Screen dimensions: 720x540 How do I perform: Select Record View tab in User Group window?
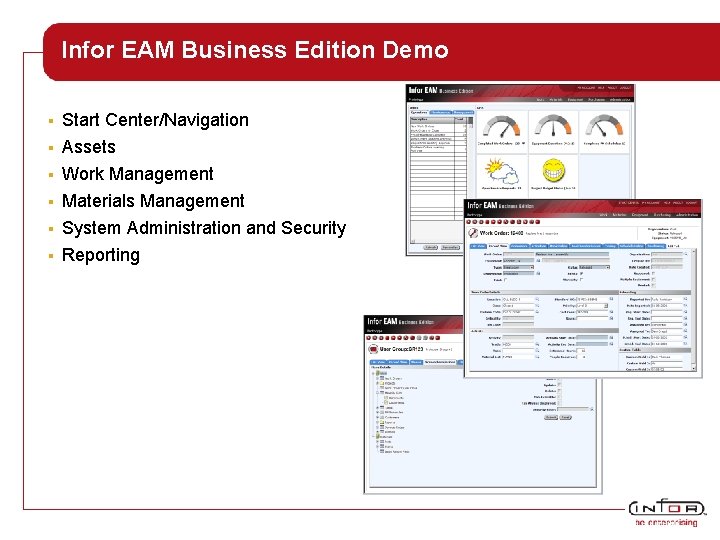[x=398, y=362]
